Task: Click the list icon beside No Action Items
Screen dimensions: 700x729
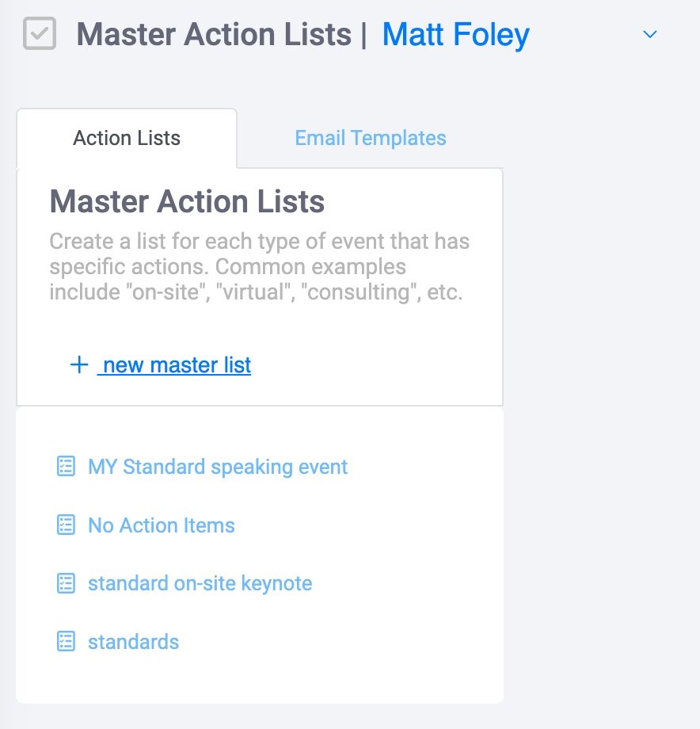Action: [x=66, y=525]
